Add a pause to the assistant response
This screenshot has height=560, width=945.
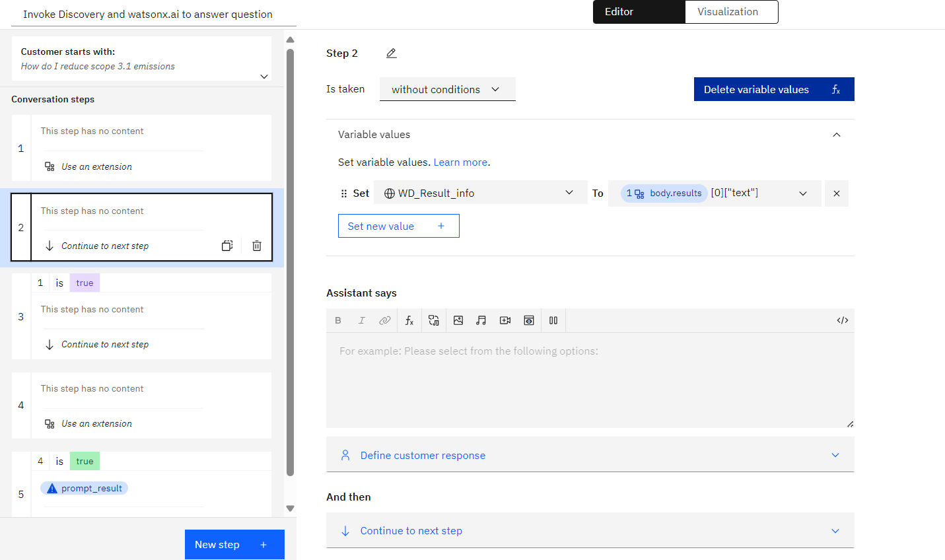(553, 320)
